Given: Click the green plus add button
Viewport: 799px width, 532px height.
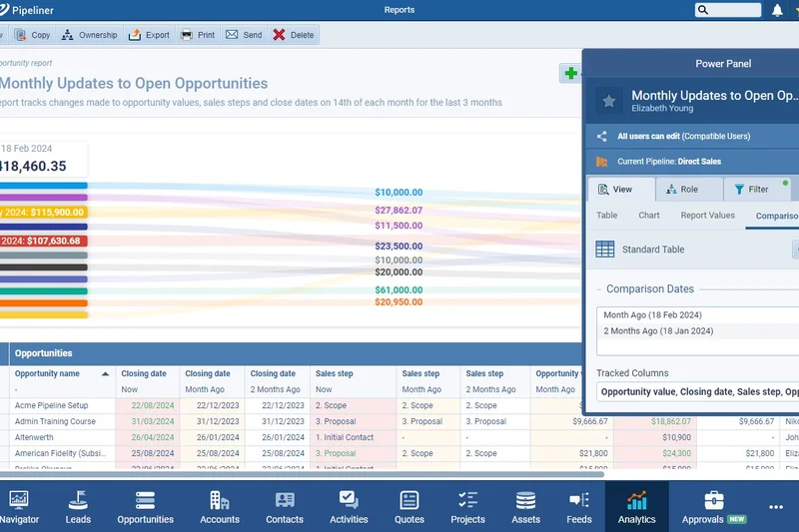Looking at the screenshot, I should click(x=570, y=73).
